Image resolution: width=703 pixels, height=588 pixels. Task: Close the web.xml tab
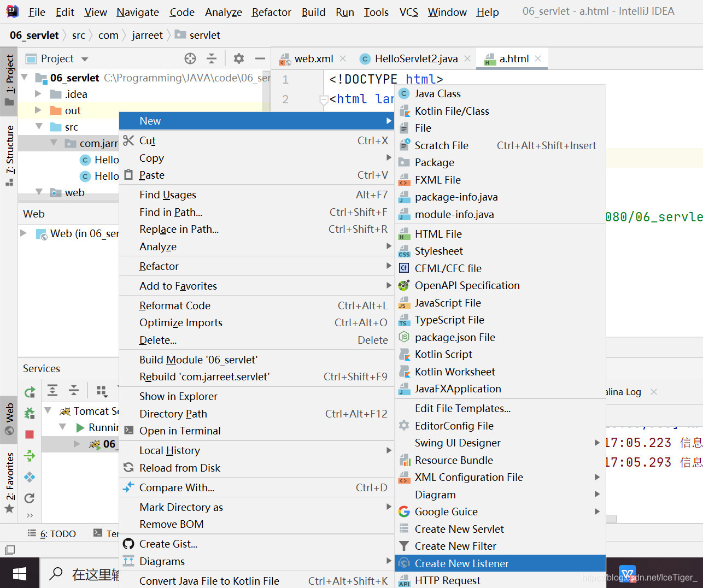[x=343, y=58]
